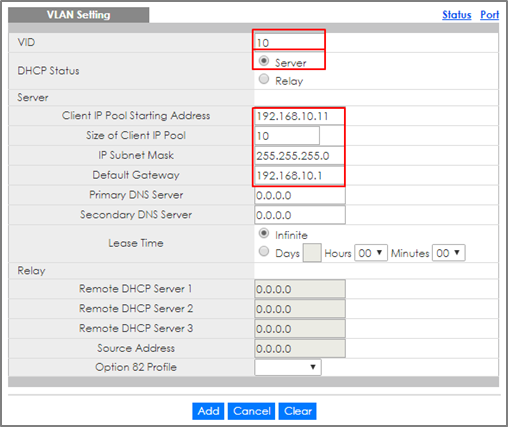Select the Relay DHCP status option
The image size is (508, 427).
264,79
